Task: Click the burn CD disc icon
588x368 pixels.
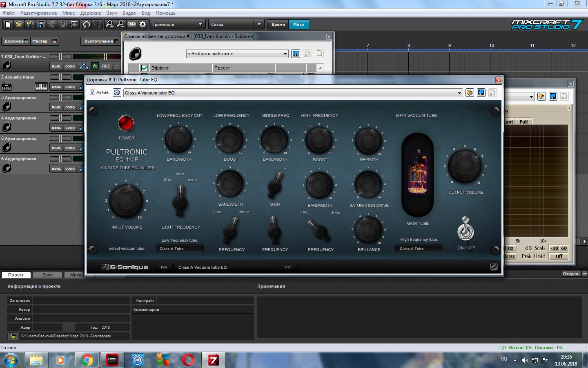Action: (x=63, y=25)
